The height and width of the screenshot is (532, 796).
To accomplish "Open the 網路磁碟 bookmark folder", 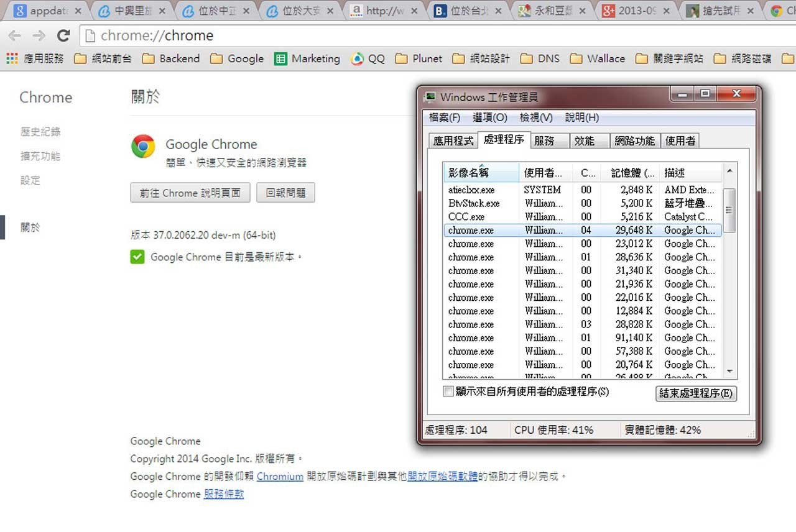I will (743, 58).
